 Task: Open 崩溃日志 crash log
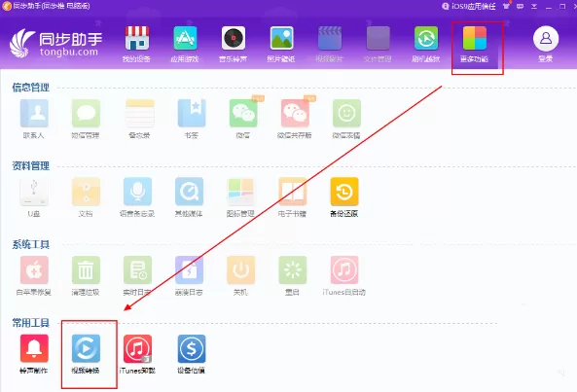[x=189, y=276]
